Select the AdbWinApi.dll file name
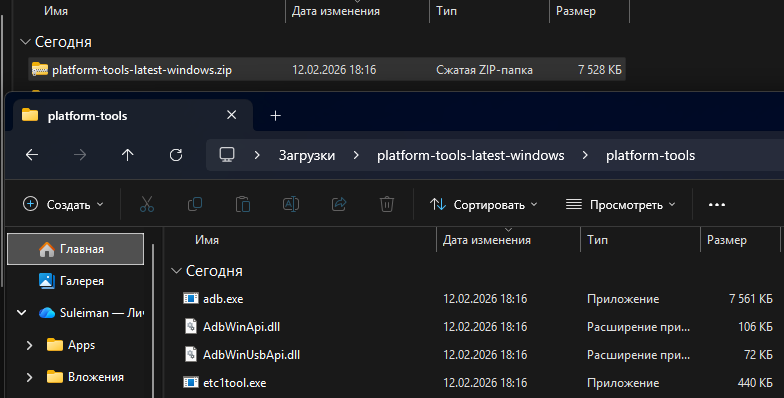This screenshot has width=784, height=398. coord(241,327)
